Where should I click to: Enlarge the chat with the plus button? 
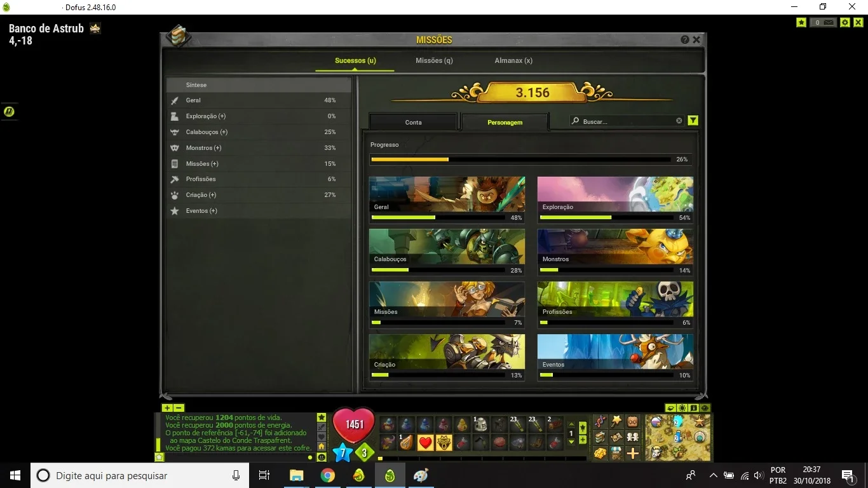point(167,408)
